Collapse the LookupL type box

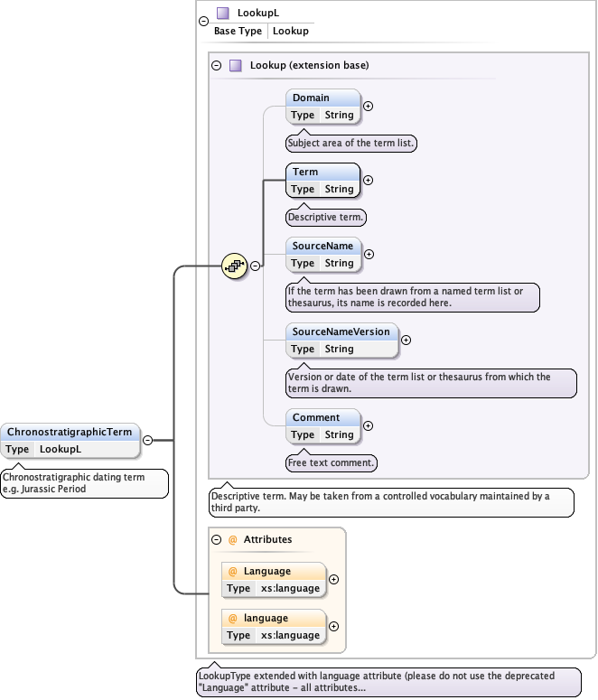203,22
